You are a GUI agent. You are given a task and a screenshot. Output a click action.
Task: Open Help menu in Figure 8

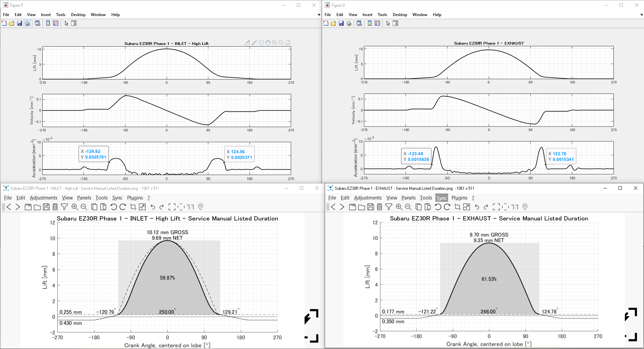pyautogui.click(x=437, y=15)
